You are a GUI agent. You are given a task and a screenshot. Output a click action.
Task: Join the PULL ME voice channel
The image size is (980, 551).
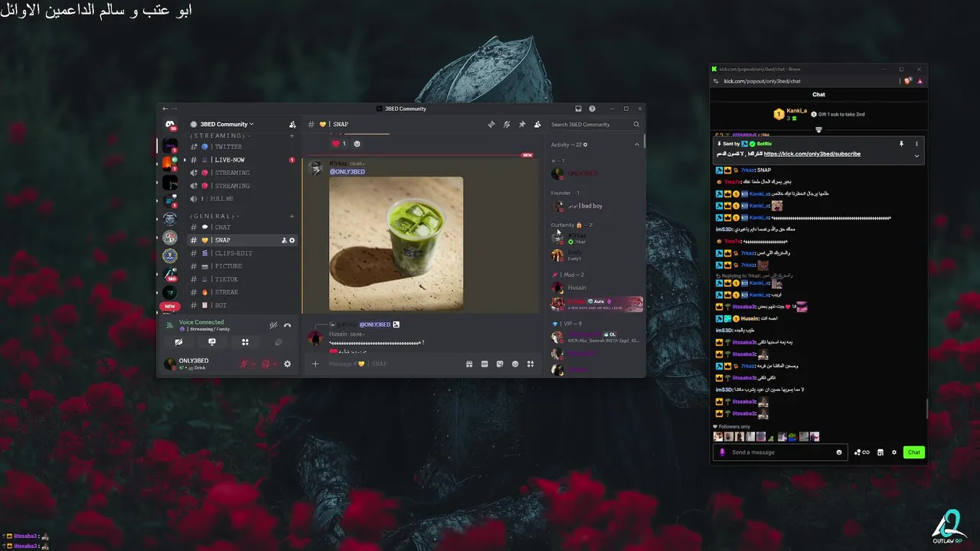(x=242, y=199)
